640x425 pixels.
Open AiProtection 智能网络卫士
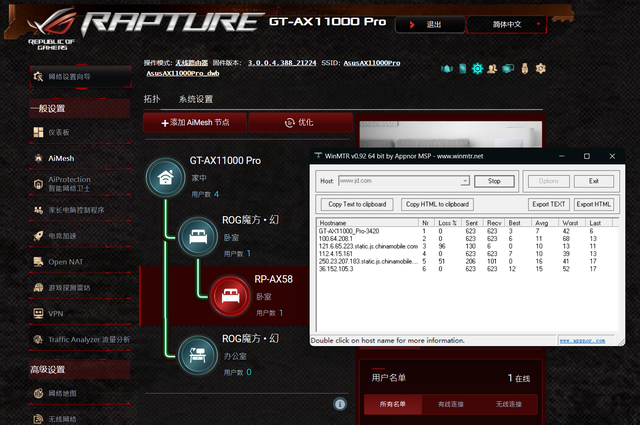tap(80, 184)
